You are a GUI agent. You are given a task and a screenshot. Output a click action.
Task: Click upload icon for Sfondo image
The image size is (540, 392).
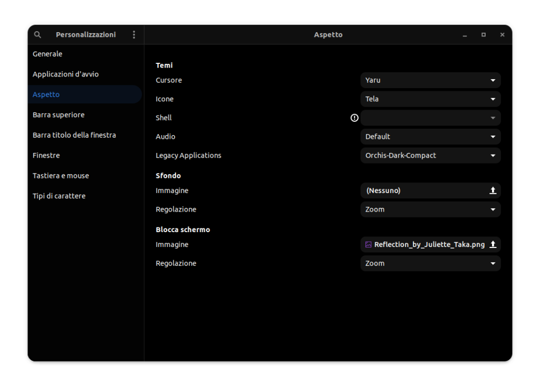point(493,190)
